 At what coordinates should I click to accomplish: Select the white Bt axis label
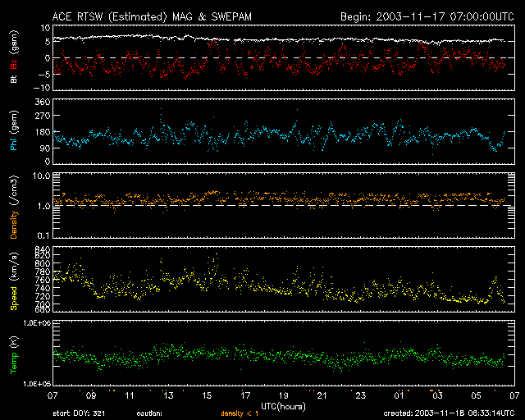pos(14,80)
